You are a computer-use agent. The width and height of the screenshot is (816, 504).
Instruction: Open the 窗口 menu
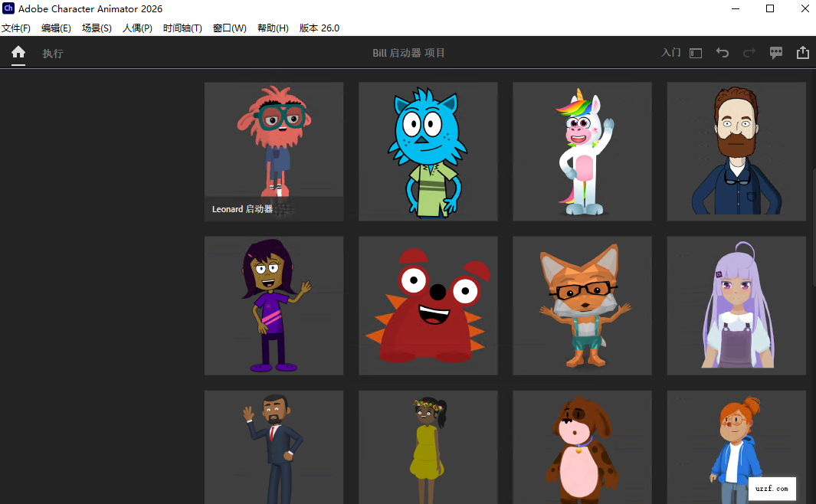[230, 28]
